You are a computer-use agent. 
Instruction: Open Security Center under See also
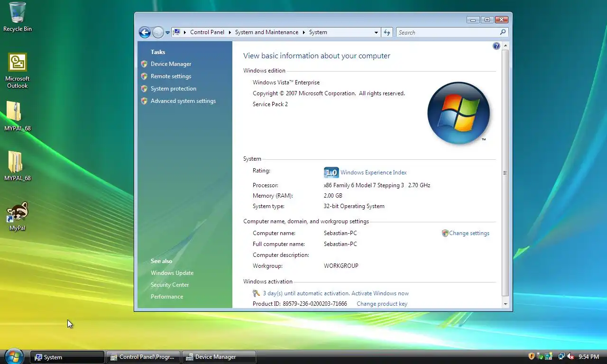[x=169, y=285]
